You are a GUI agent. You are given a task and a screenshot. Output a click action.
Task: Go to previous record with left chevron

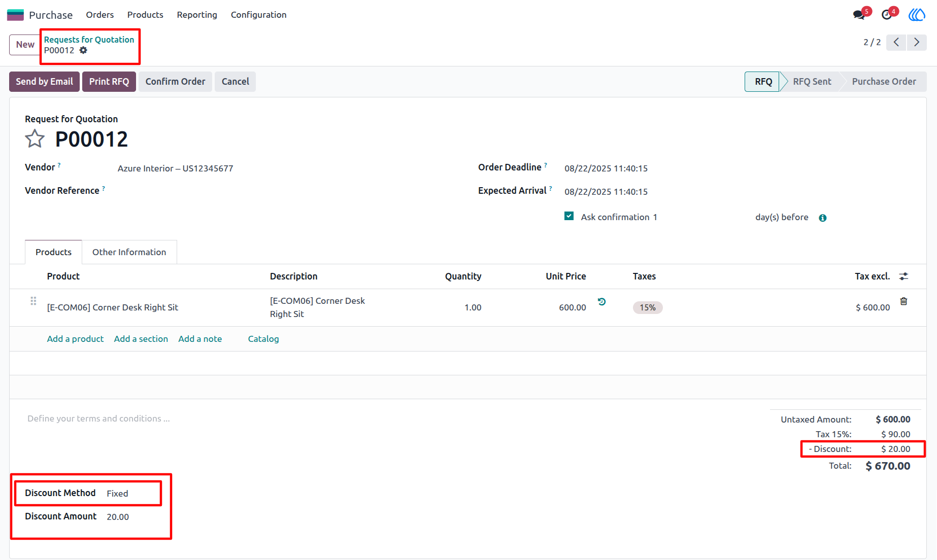[896, 42]
